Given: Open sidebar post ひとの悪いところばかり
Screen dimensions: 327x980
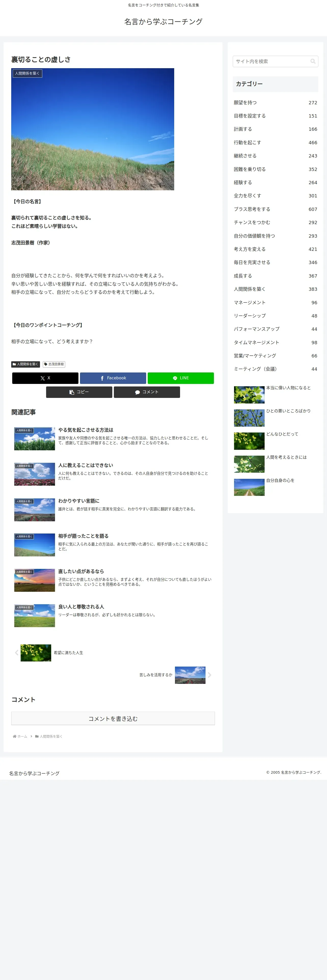Looking at the screenshot, I should [275, 418].
